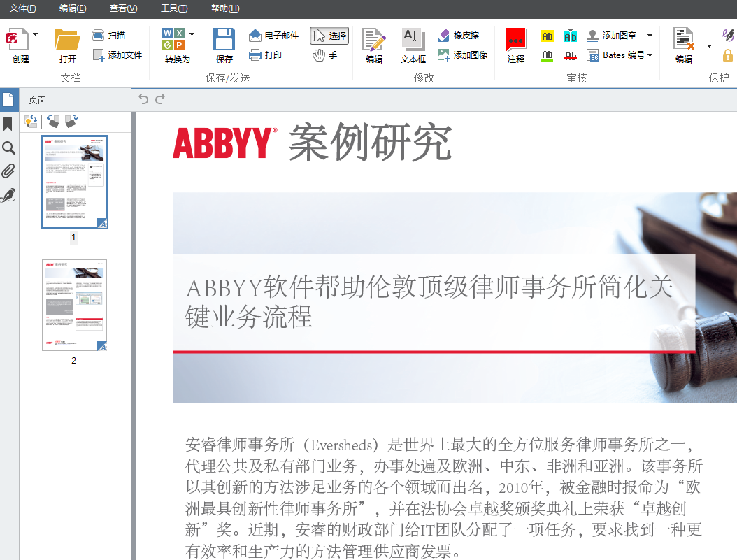Enable the green underline markup tool
This screenshot has width=737, height=560.
pyautogui.click(x=547, y=55)
